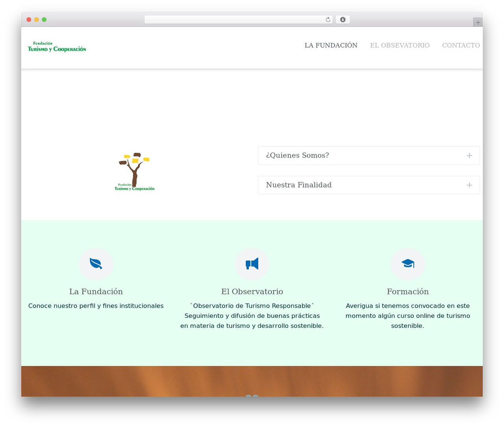
Task: Expand the Nuestra Finalidad accordion
Action: click(369, 185)
